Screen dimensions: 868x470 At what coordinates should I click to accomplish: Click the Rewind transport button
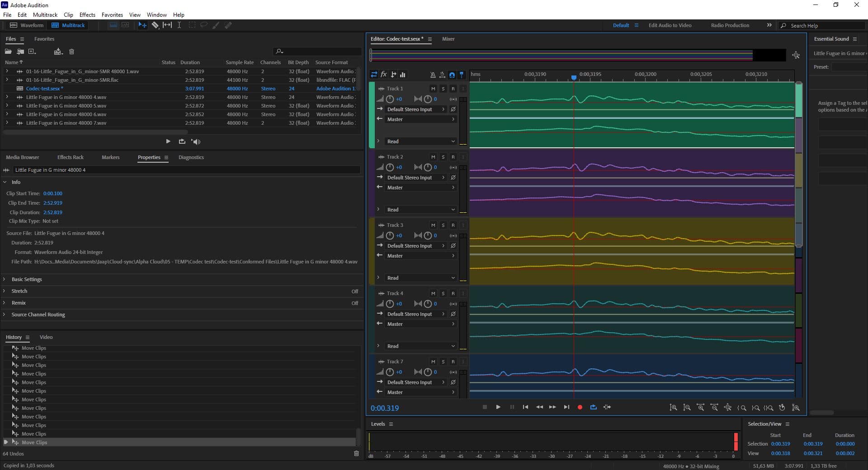click(539, 407)
